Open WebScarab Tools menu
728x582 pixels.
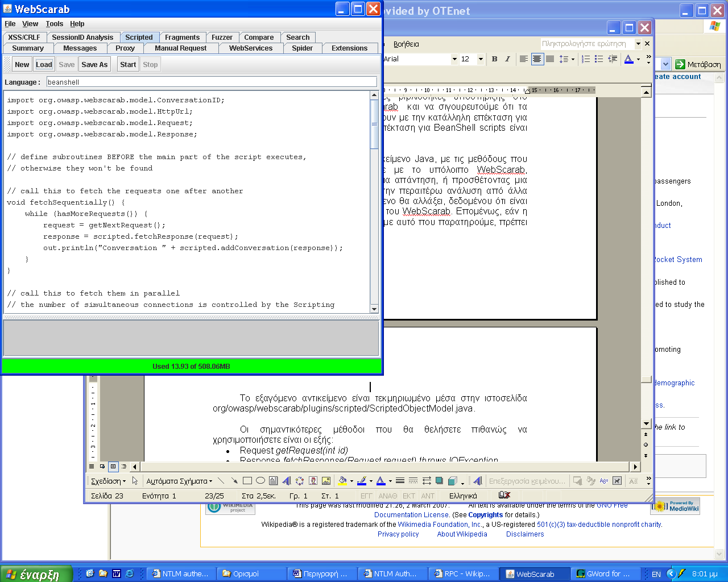pos(54,24)
